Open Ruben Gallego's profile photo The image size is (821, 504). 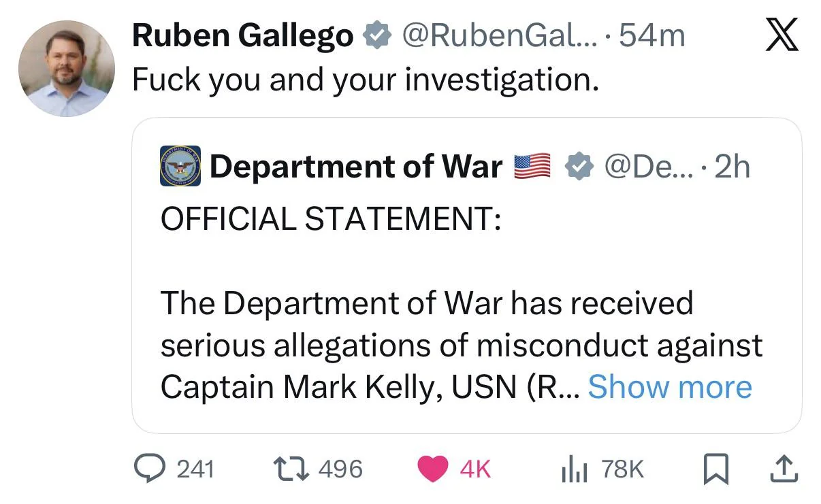tap(66, 69)
